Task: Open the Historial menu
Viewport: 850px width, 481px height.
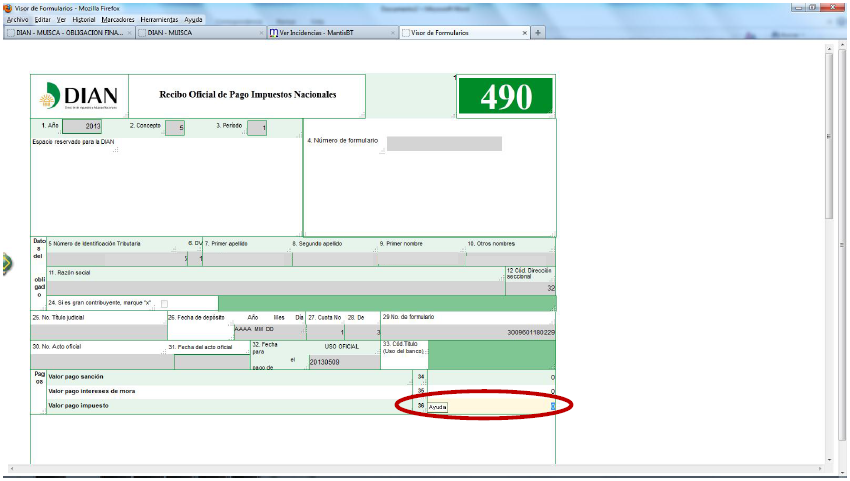Action: (x=83, y=20)
